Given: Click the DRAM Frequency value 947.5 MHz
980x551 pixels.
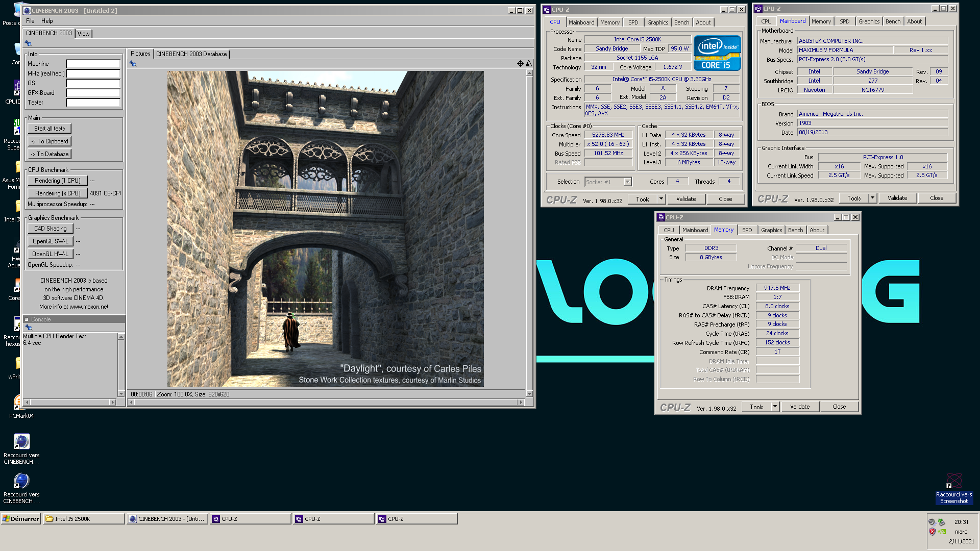Looking at the screenshot, I should 777,288.
